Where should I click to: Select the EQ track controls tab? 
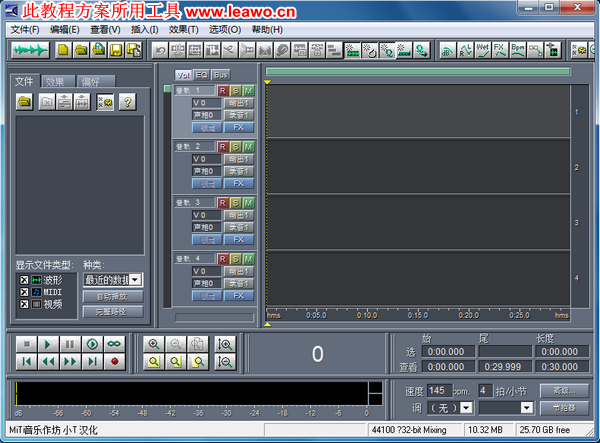point(201,75)
